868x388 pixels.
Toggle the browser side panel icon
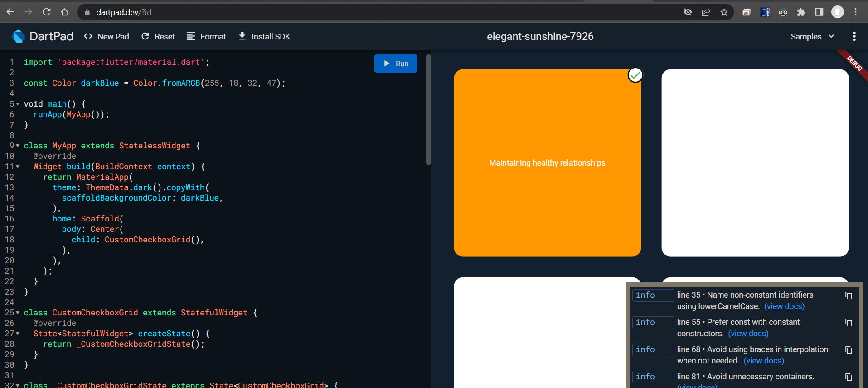tap(819, 12)
